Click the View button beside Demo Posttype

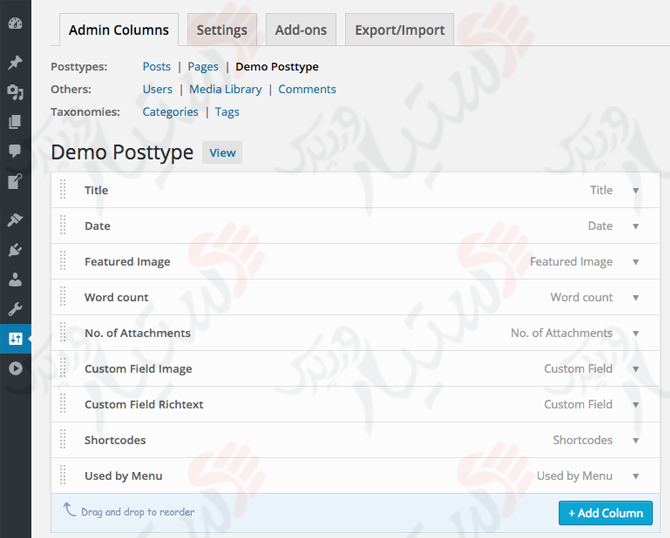pos(222,153)
